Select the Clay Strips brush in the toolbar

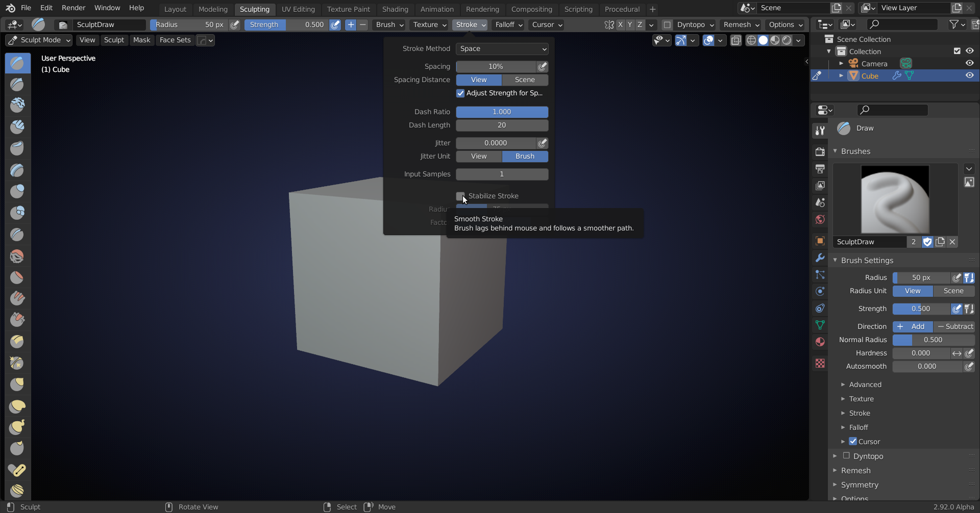point(17,126)
